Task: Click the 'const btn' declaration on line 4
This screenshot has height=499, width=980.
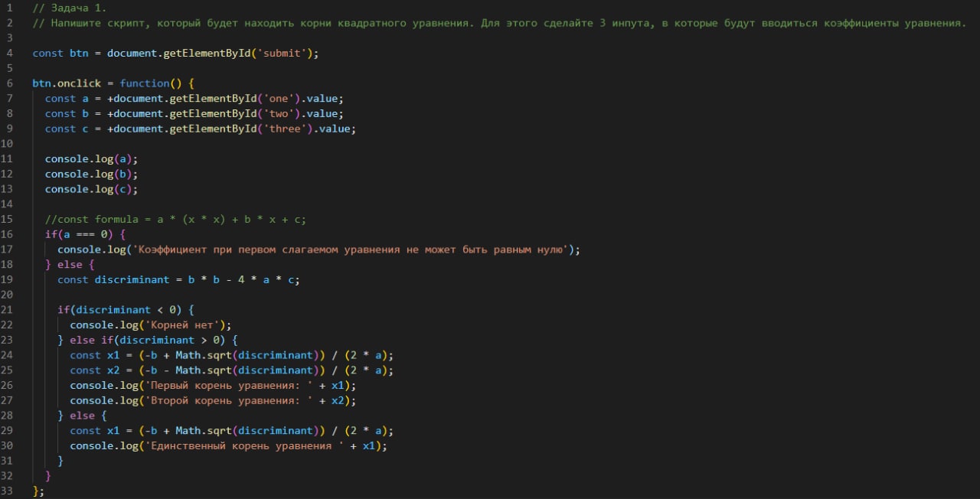Action: click(x=60, y=53)
